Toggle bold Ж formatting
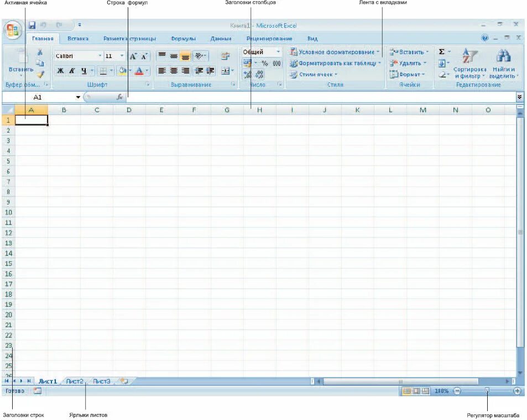Image resolution: width=527 pixels, height=420 pixels. point(60,71)
